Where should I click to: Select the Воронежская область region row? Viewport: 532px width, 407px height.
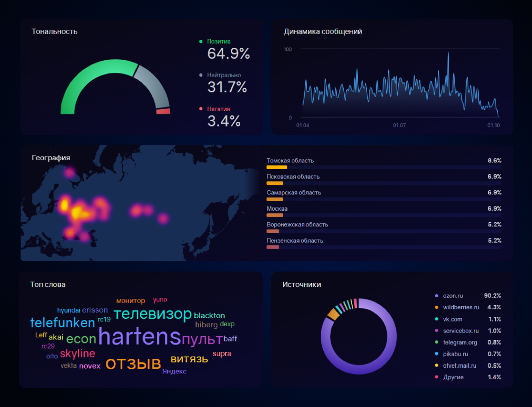point(384,228)
